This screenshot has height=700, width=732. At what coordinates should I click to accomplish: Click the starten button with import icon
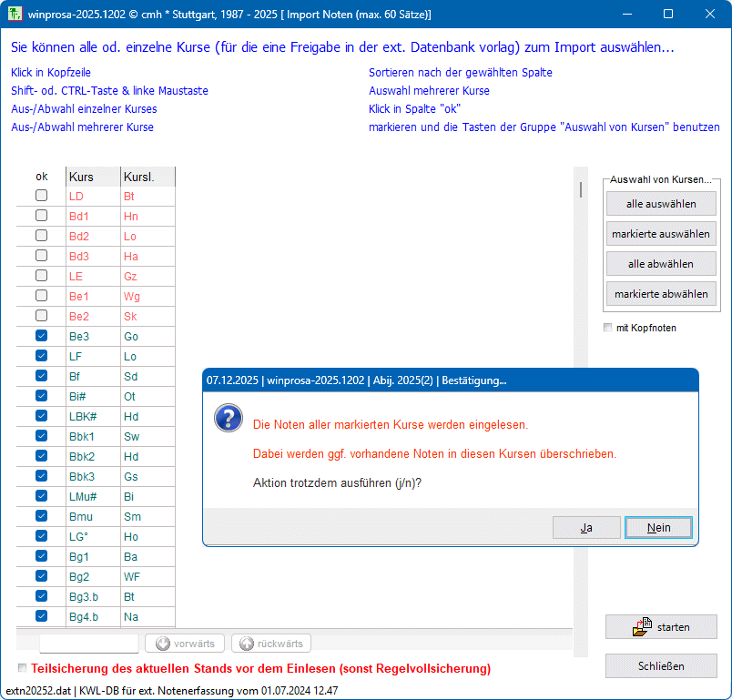point(661,627)
